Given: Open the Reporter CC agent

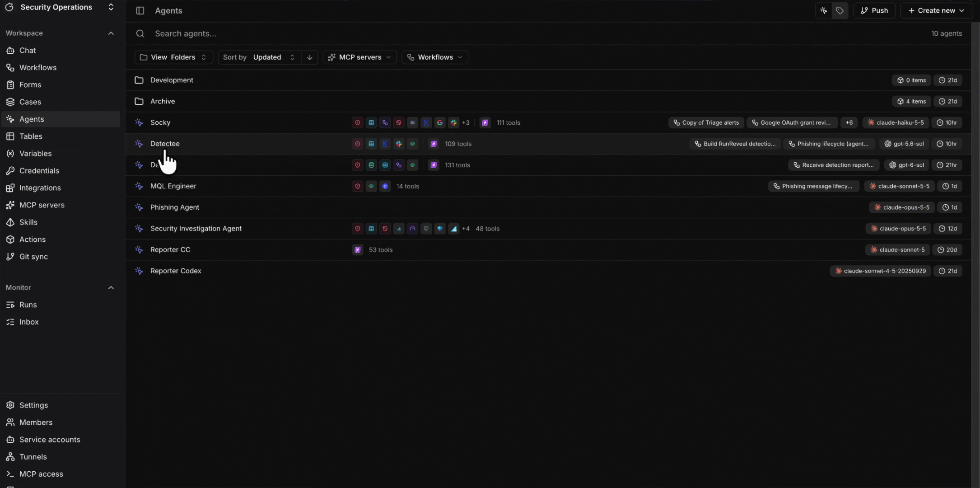Looking at the screenshot, I should coord(170,250).
